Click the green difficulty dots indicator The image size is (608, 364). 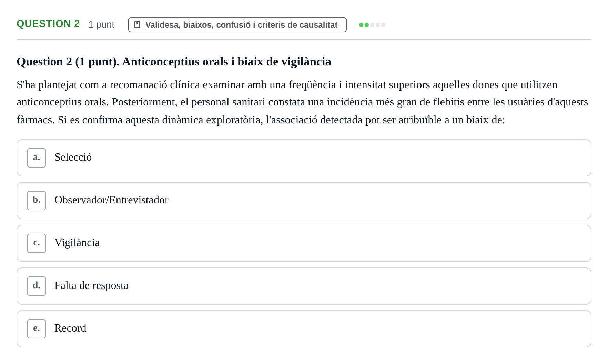point(372,25)
